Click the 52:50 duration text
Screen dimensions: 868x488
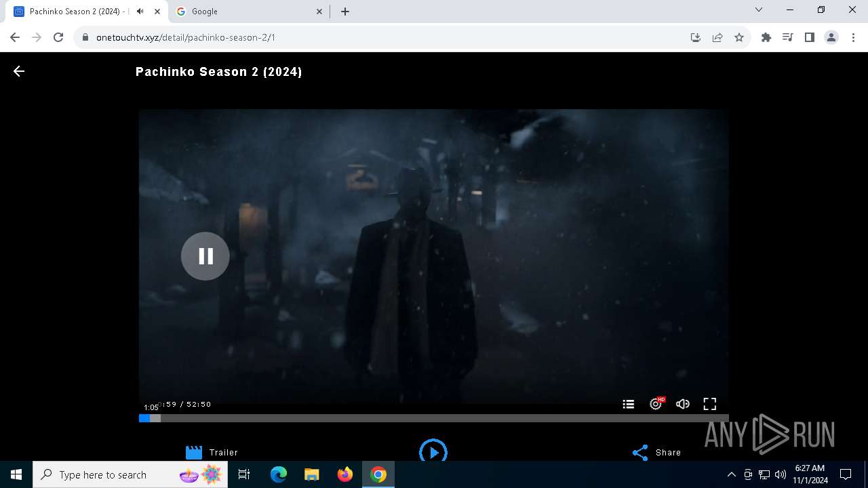click(x=199, y=404)
